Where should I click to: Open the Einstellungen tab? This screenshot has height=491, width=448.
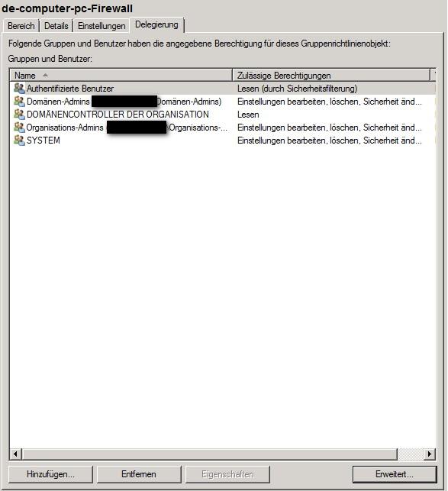point(102,26)
